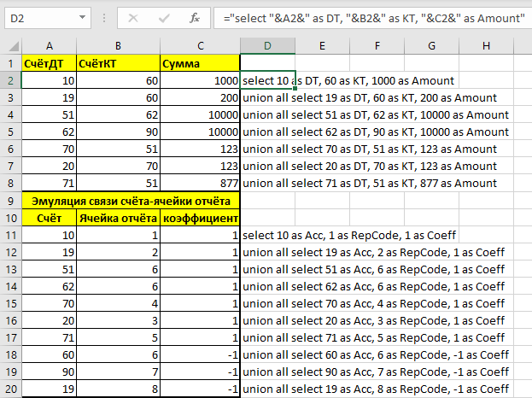Select column H header
Image resolution: width=532 pixels, height=398 pixels.
pyautogui.click(x=486, y=44)
